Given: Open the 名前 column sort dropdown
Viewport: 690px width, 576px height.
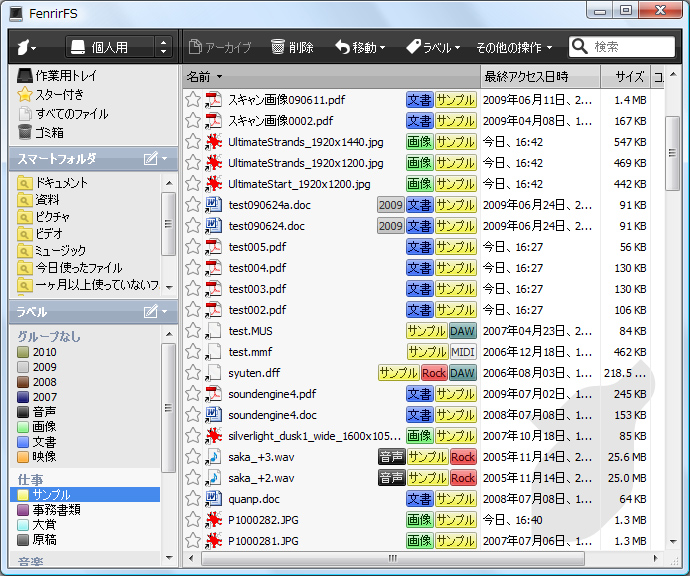Looking at the screenshot, I should coord(219,77).
